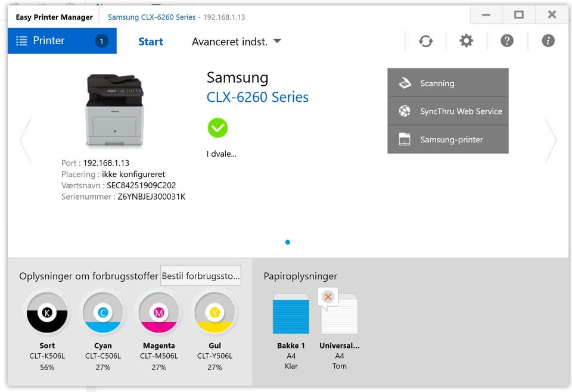
Task: Open the Samsung-printer link
Action: pyautogui.click(x=448, y=139)
